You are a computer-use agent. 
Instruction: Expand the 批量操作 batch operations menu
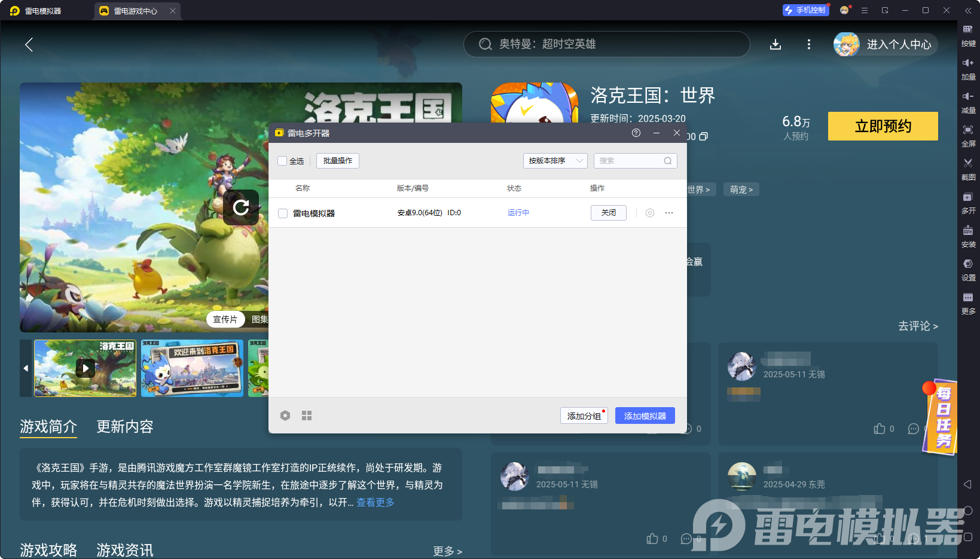[x=337, y=160]
